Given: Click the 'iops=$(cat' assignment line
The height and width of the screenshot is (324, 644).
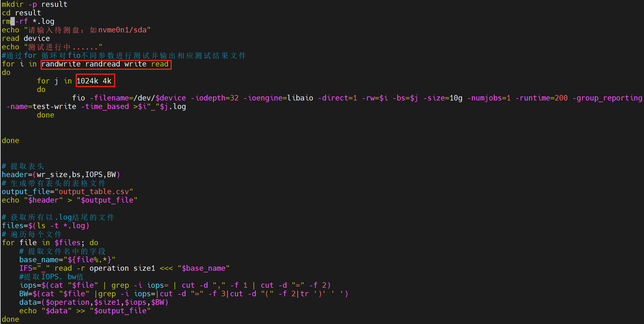Looking at the screenshot, I should click(41, 285).
